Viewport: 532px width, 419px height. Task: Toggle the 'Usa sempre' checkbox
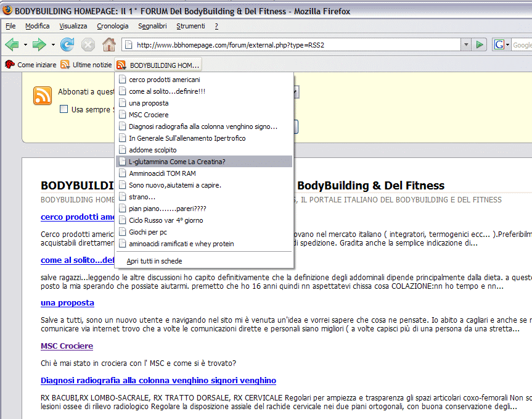63,109
